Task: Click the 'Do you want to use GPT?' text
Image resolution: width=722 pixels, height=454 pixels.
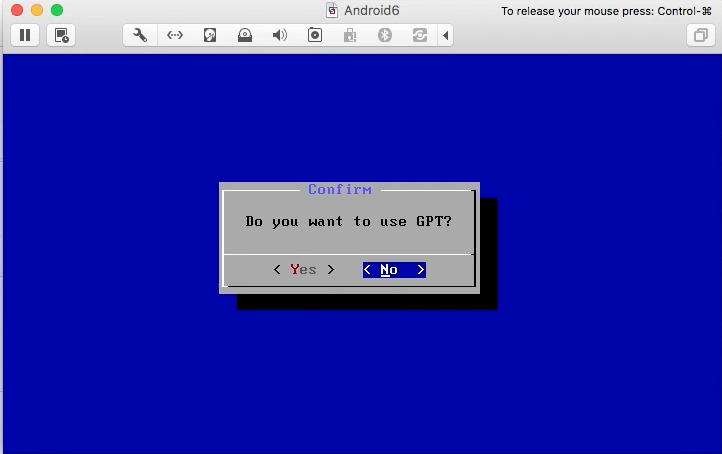Action: 348,221
